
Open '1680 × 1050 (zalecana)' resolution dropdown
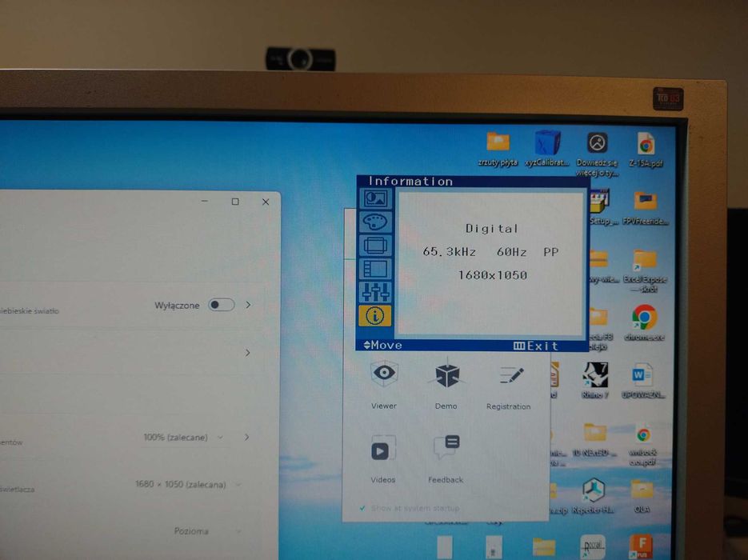tap(187, 484)
